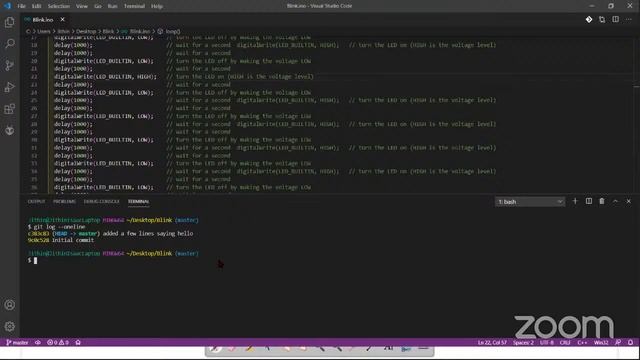This screenshot has height=360, width=640.
Task: Open the Selection menu
Action: click(x=58, y=6)
